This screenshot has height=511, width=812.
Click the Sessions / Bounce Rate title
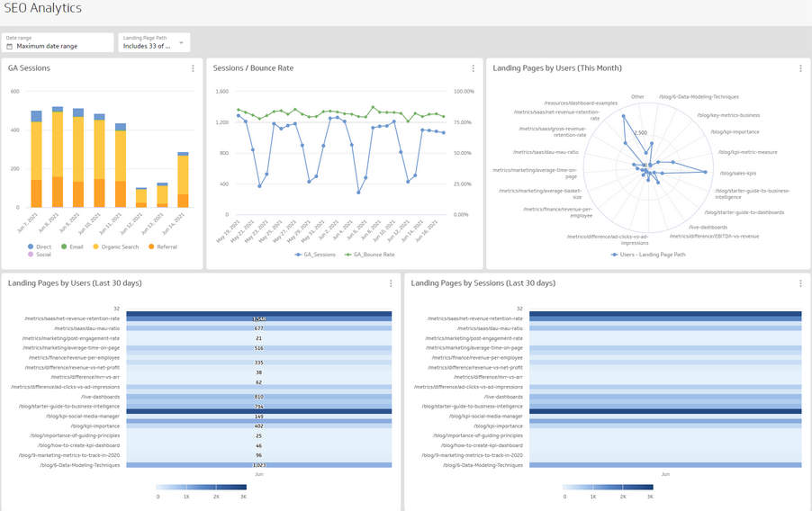253,68
